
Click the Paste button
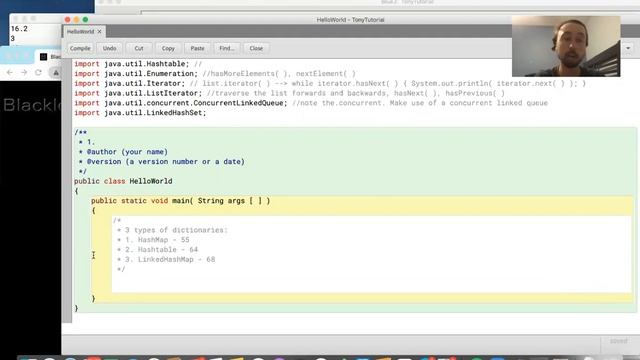coord(197,48)
